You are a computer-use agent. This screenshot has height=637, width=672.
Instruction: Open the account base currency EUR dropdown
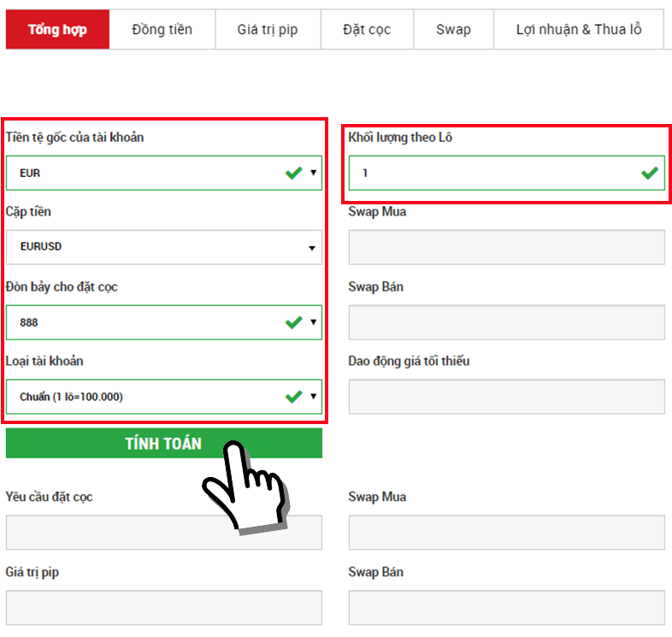tap(163, 173)
